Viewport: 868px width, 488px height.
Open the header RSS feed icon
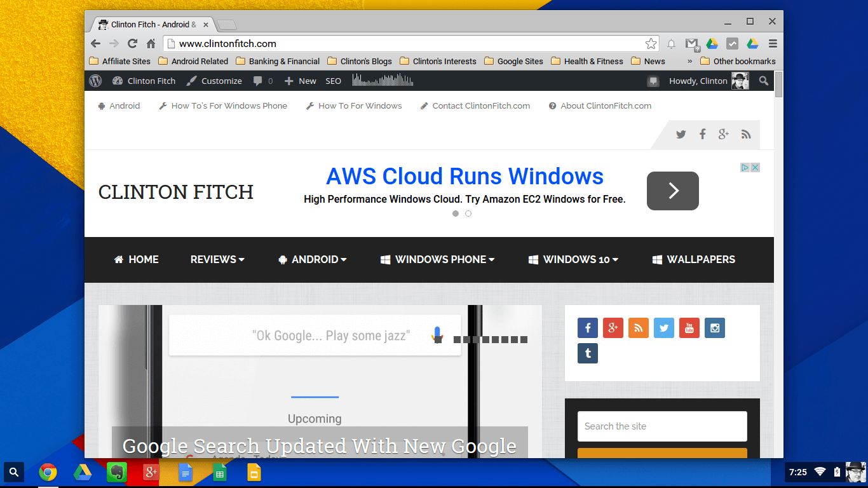coord(746,134)
